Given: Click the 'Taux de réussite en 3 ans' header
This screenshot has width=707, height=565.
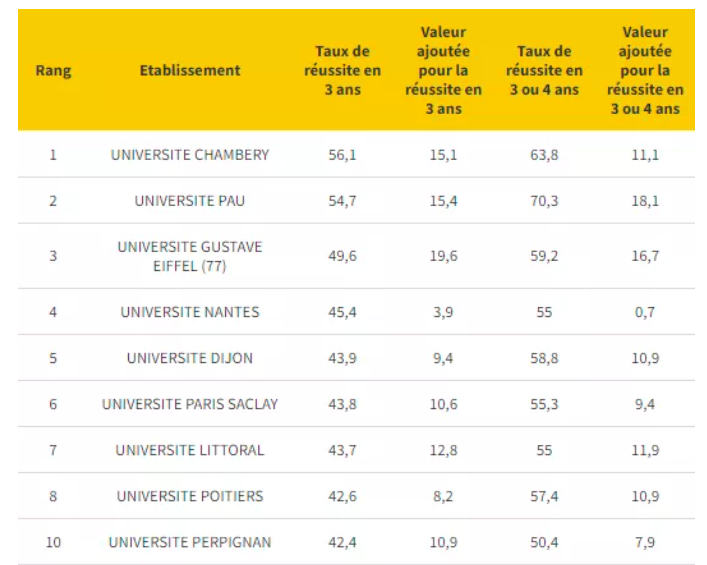Looking at the screenshot, I should point(343,70).
